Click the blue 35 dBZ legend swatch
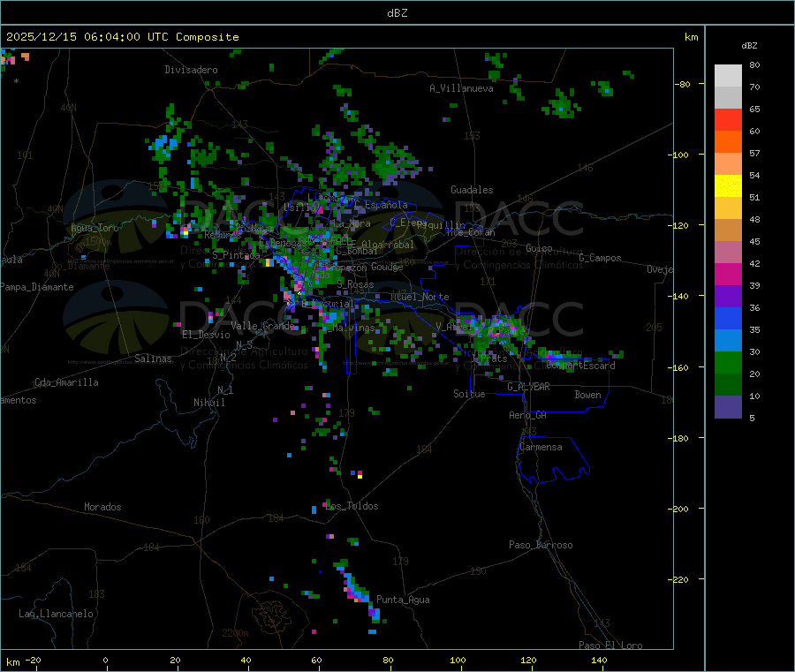Viewport: 795px width, 672px height. pyautogui.click(x=728, y=318)
